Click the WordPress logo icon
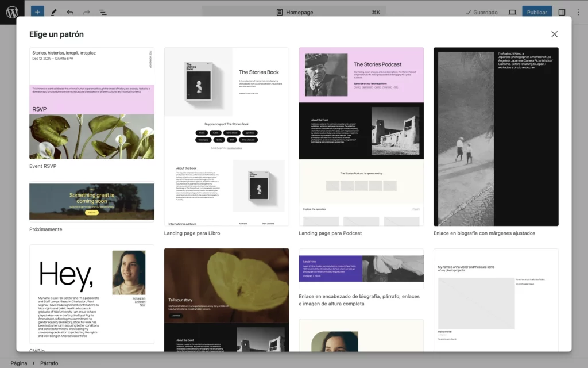This screenshot has width=588, height=368. coord(12,12)
